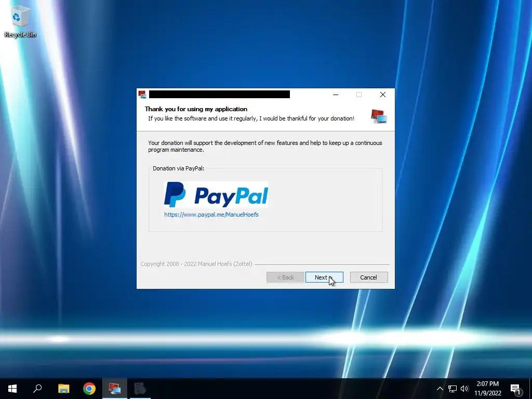
Task: Open taskbar search magnifier
Action: tap(37, 389)
